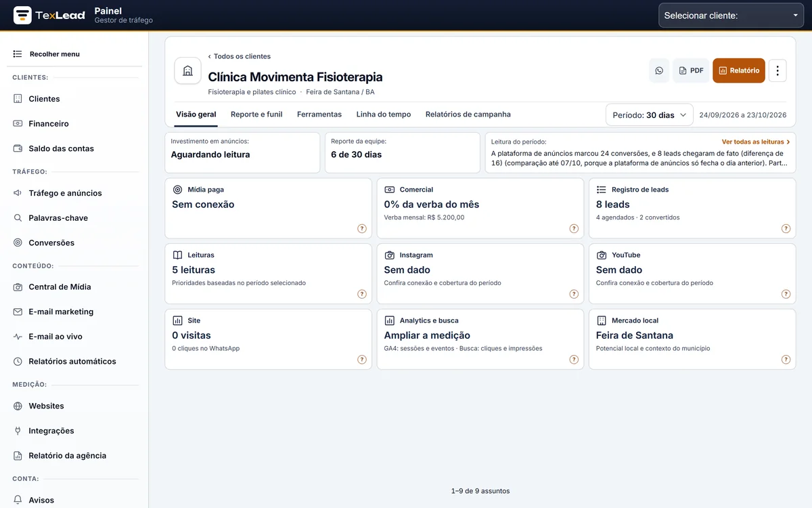Click the chart icon on Analytics e busca card
Viewport: 812px width, 508px height.
coord(389,320)
